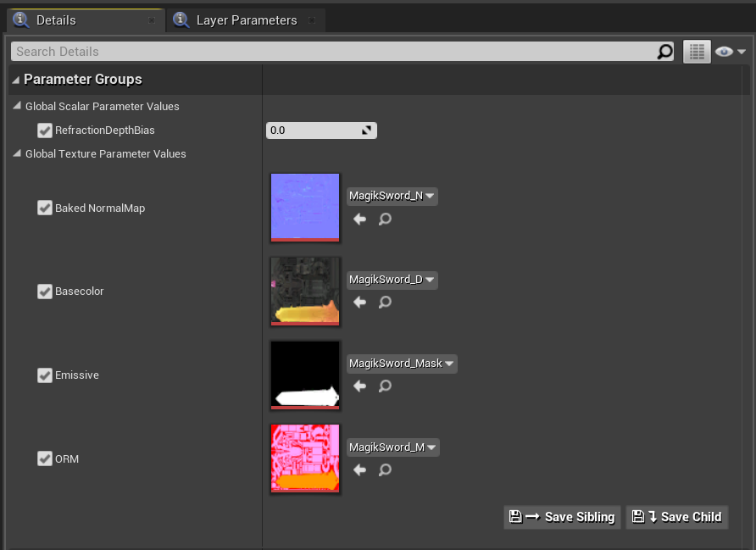Browse to MagikSword_D asset in Content Browser

pyautogui.click(x=385, y=303)
